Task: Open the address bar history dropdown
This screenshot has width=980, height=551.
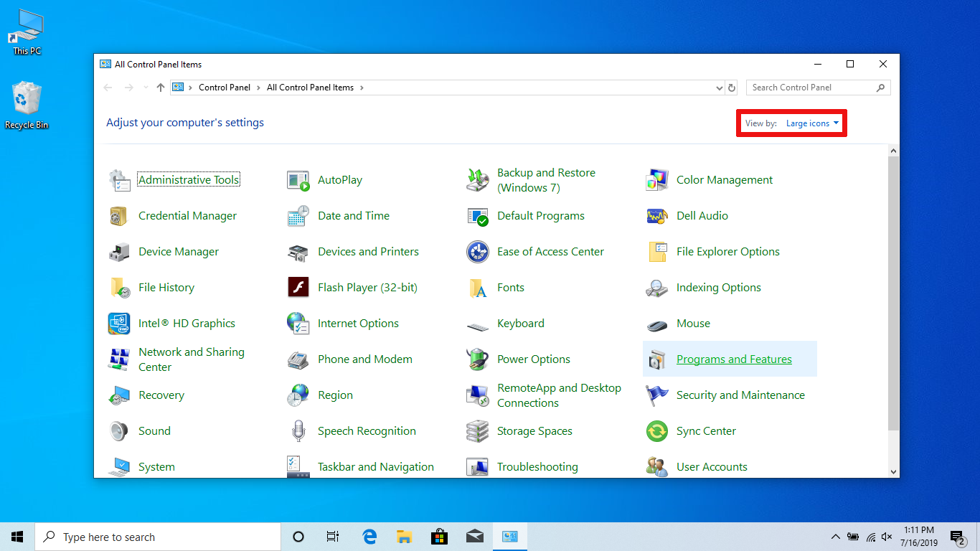Action: click(x=720, y=88)
